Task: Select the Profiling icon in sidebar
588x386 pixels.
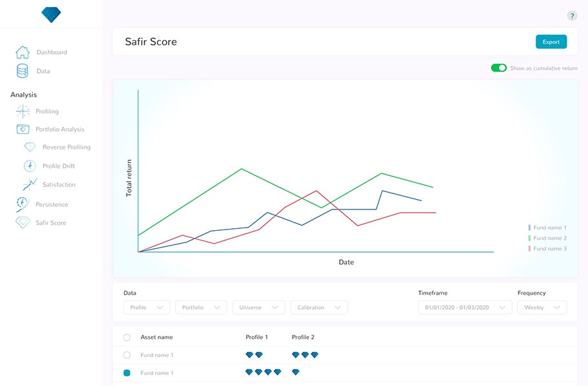Action: click(x=23, y=111)
